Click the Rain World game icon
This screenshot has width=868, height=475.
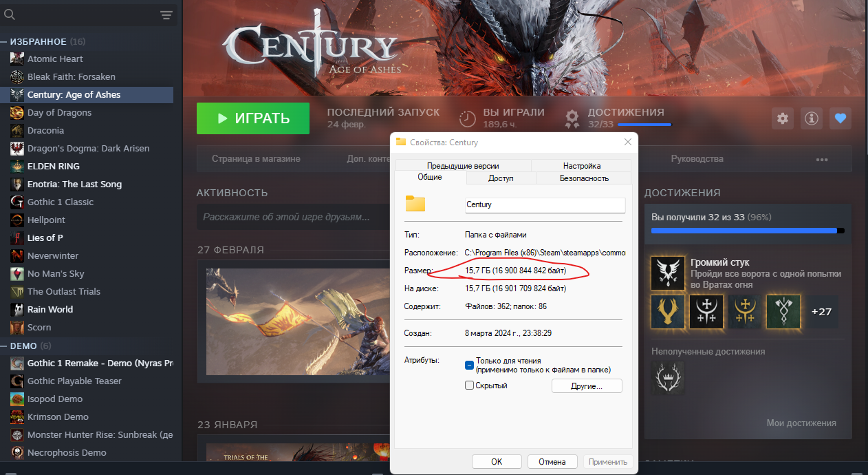click(x=17, y=309)
